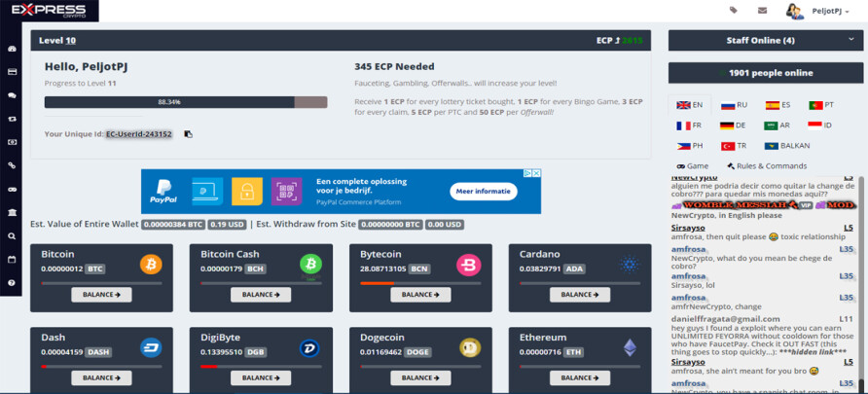This screenshot has width=868, height=394.
Task: Expand the Staff Online chevron
Action: [x=850, y=39]
